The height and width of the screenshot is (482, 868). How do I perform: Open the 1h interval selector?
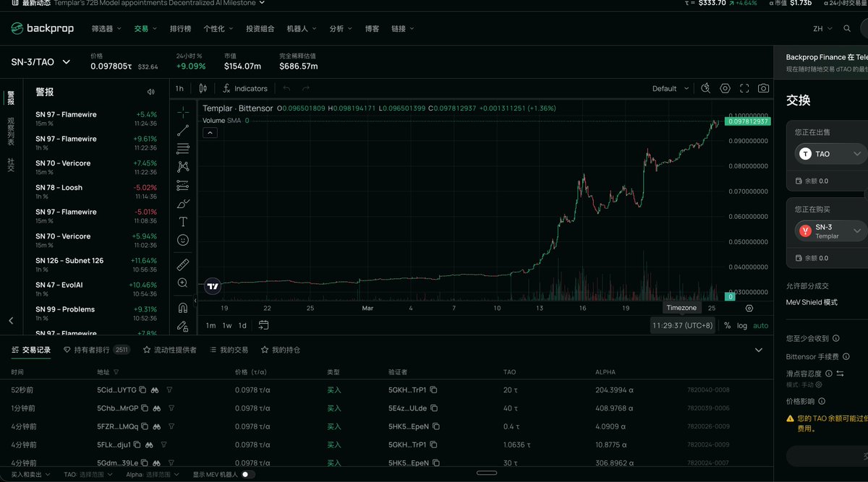[179, 88]
